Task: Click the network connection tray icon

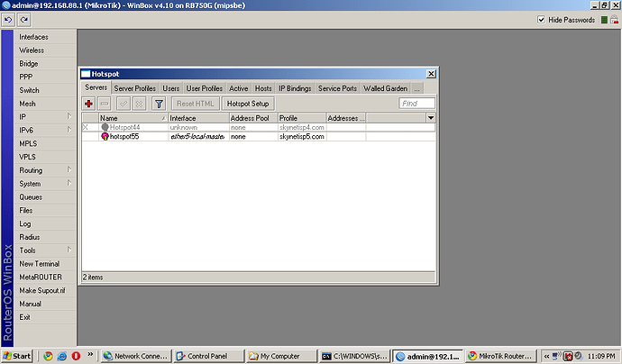Action: pyautogui.click(x=557, y=356)
